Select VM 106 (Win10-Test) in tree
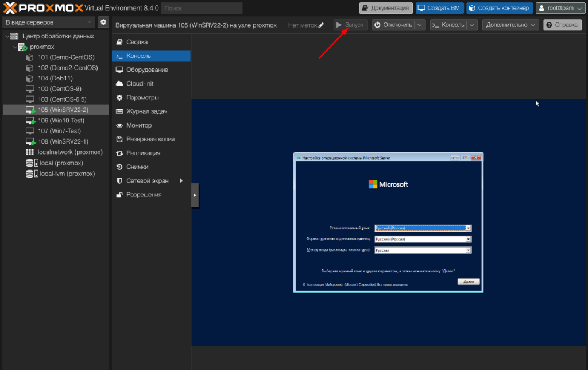The width and height of the screenshot is (588, 370). click(x=61, y=121)
